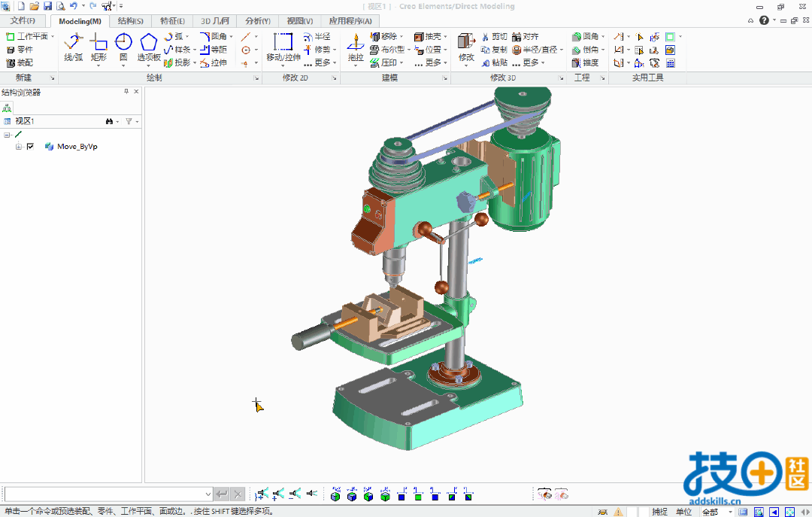Expand the 绘制 group dialog launcher
Viewport: 812px width, 517px height.
tap(256, 78)
